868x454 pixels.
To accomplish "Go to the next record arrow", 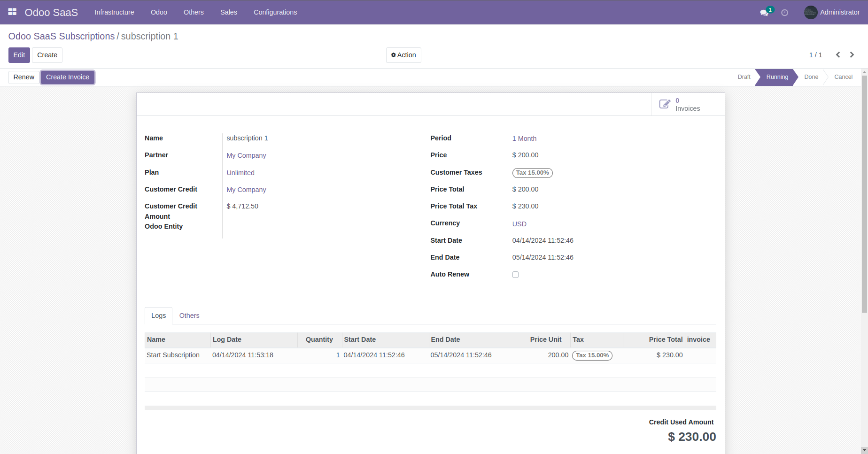I will [852, 54].
